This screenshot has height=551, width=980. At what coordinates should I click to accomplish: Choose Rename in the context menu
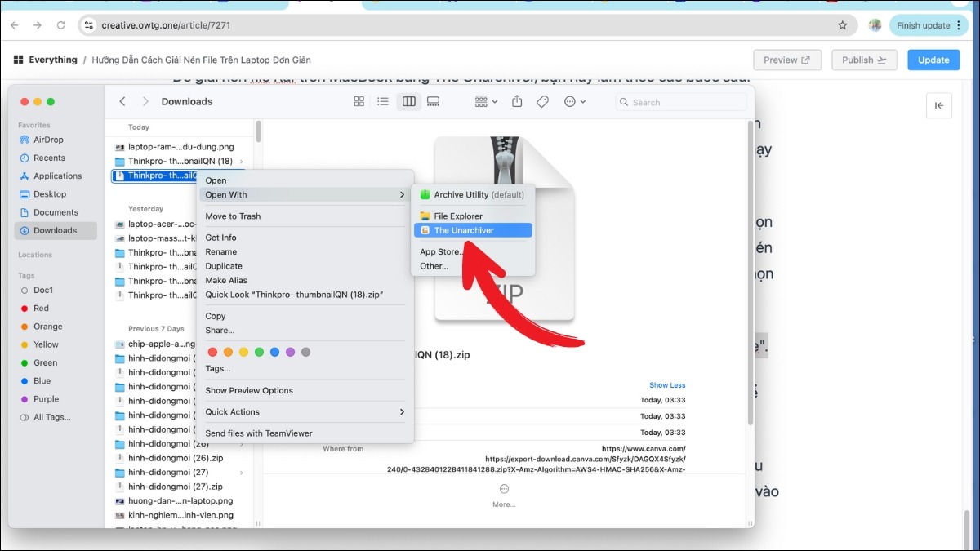pos(305,251)
